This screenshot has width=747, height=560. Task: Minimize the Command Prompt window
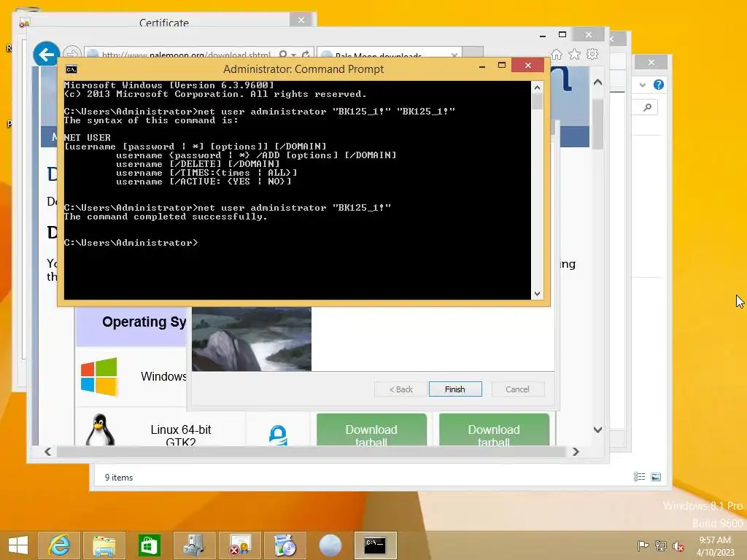pos(482,66)
